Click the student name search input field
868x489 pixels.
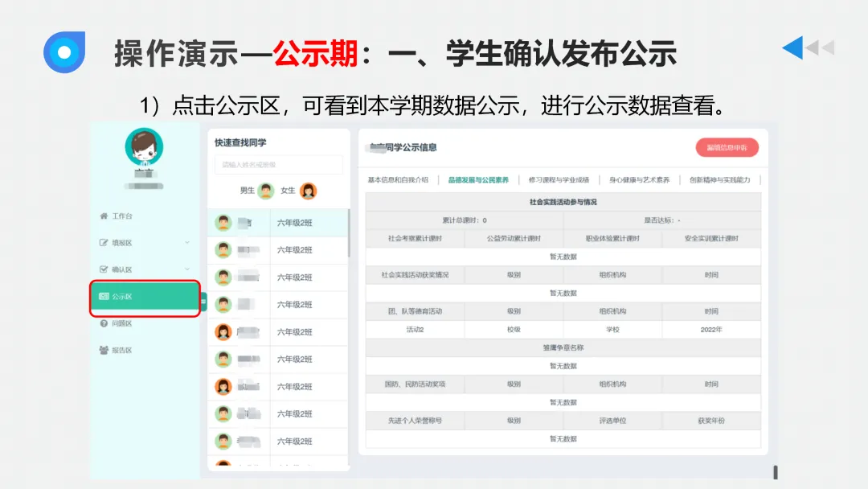click(277, 164)
